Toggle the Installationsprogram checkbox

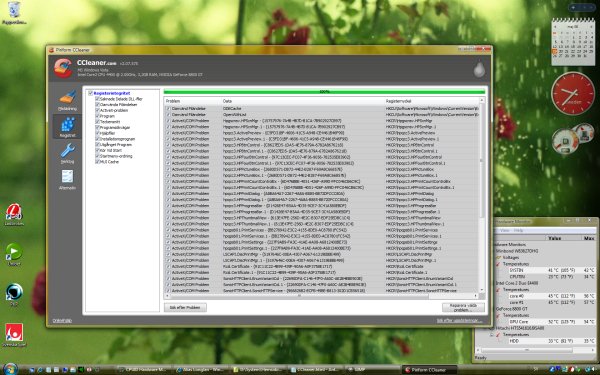97,139
